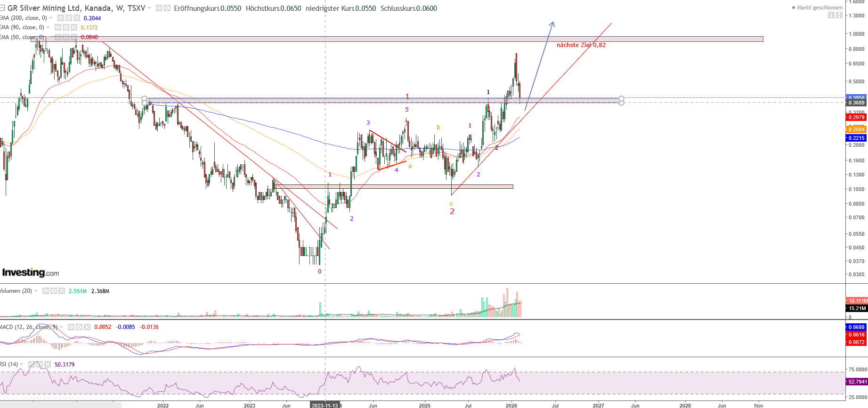This screenshot has height=408, width=868.
Task: Remove the EMA 90 indicator
Action: point(73,27)
